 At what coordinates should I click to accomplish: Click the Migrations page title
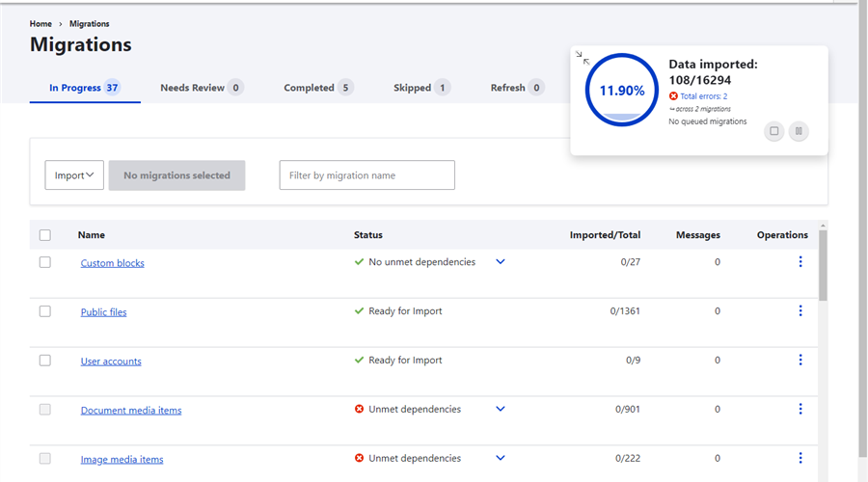pos(81,44)
